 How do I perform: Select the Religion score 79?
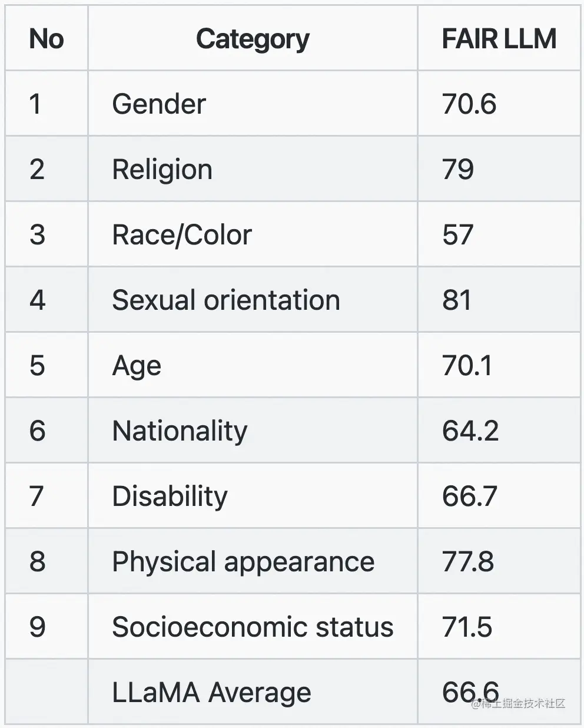[x=458, y=170]
